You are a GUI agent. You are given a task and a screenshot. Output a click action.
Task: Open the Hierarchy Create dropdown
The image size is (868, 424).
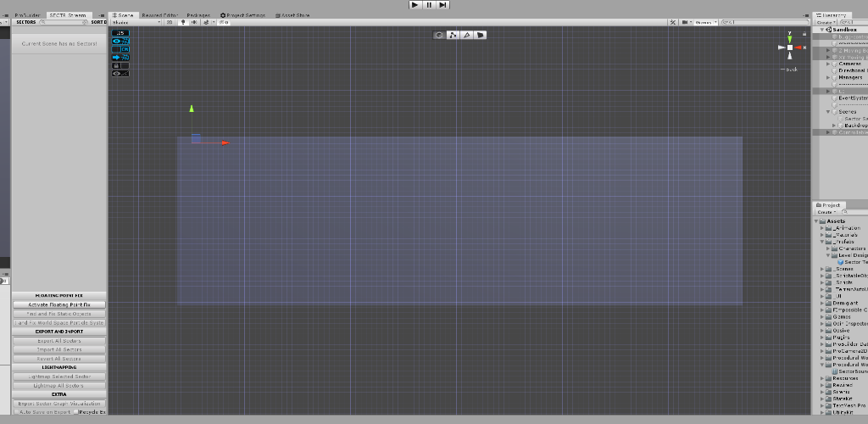pyautogui.click(x=827, y=22)
